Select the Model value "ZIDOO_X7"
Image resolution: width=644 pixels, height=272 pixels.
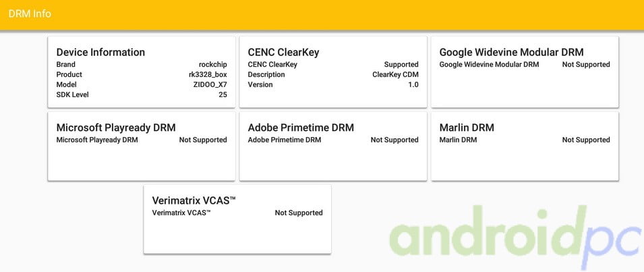click(210, 85)
